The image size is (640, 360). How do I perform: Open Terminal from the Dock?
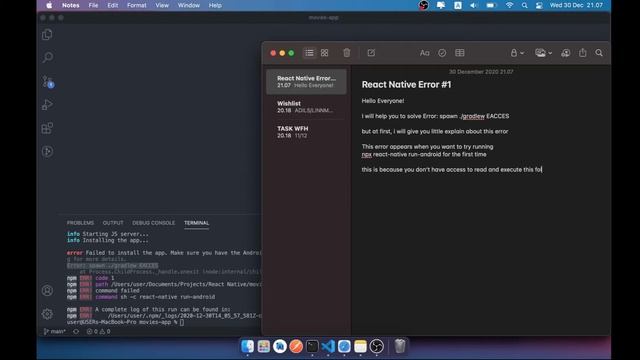(312, 346)
